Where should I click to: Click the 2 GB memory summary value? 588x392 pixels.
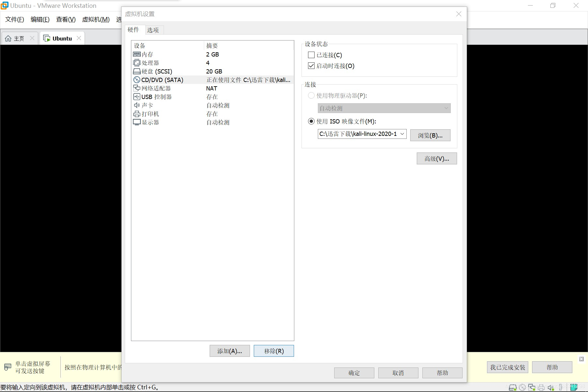212,54
